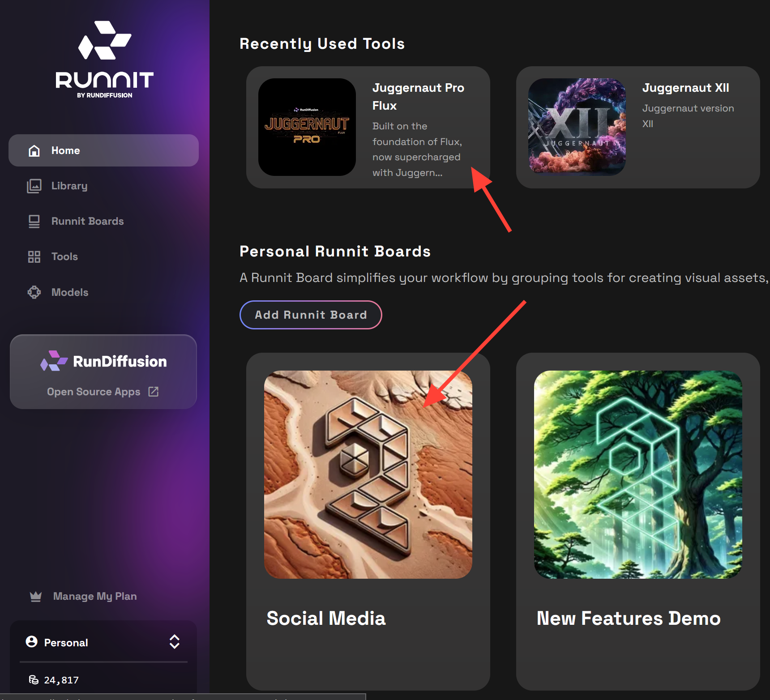This screenshot has width=770, height=700.
Task: Click the 'Built on the foundation of Flux' description
Action: point(417,149)
